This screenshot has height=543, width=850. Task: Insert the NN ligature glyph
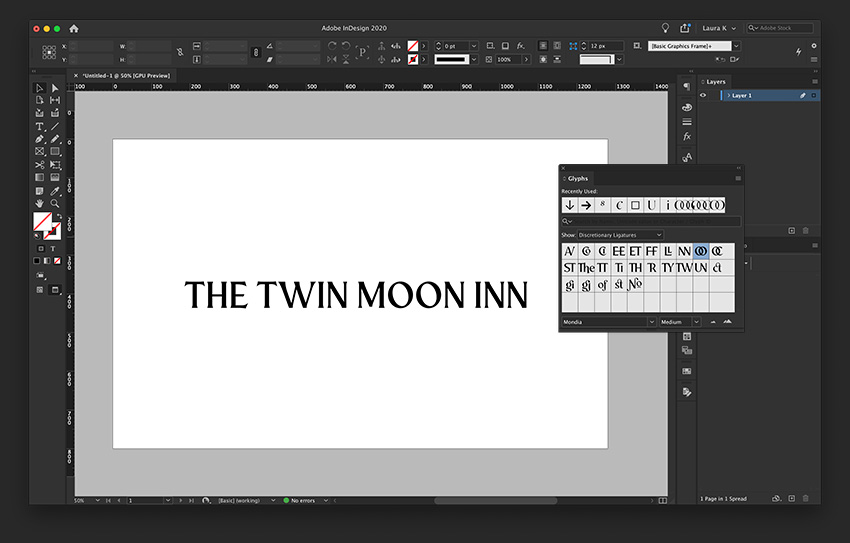684,251
